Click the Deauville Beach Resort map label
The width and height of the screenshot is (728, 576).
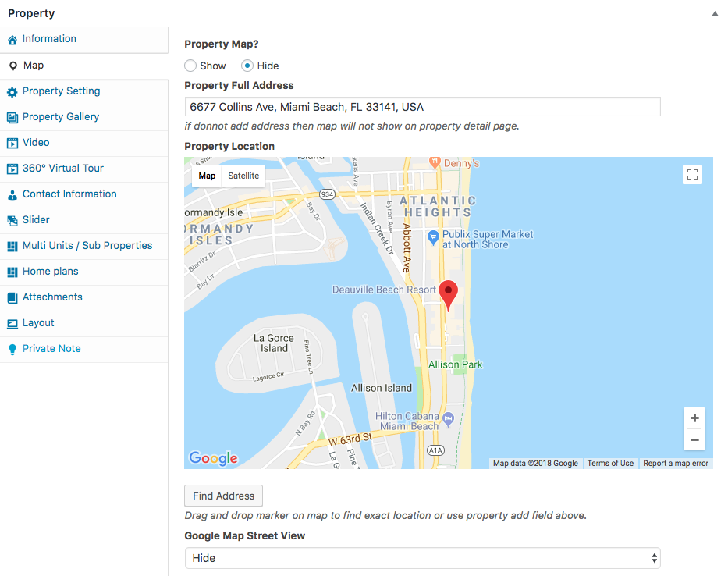[x=384, y=290]
